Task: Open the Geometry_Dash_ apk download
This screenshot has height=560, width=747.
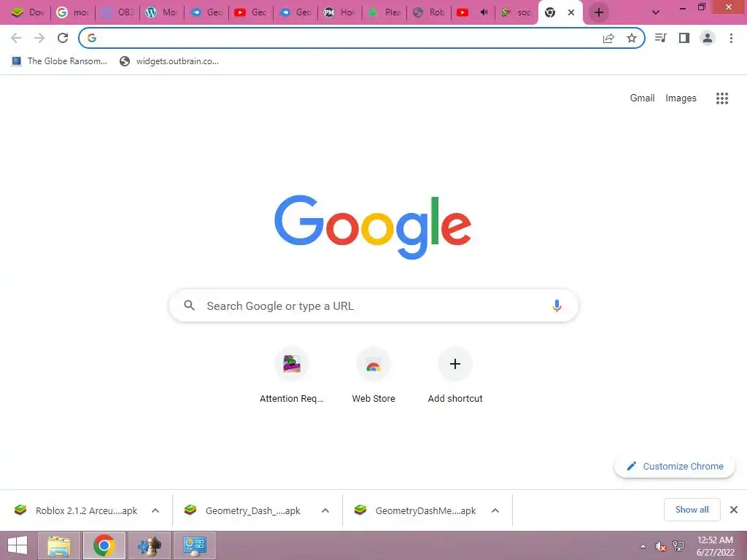Action: [244, 510]
